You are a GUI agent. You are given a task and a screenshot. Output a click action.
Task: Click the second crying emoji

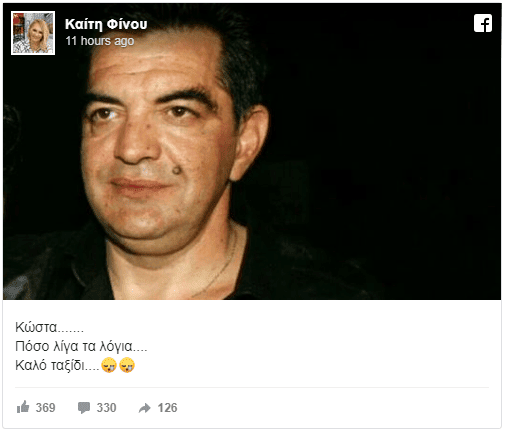click(127, 365)
